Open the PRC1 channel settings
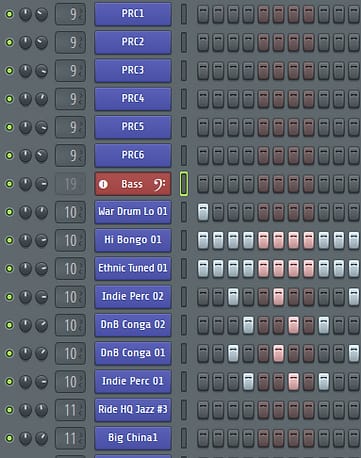Viewport: 361px width, 458px height. click(133, 14)
